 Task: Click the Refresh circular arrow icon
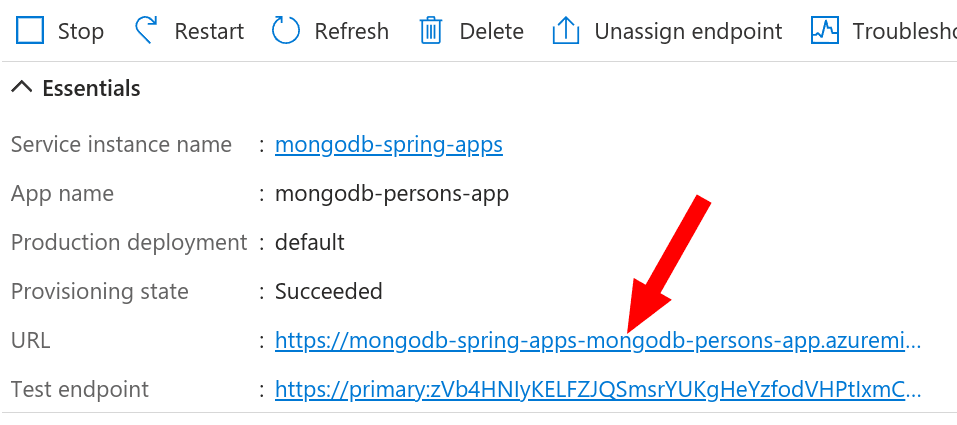[286, 31]
